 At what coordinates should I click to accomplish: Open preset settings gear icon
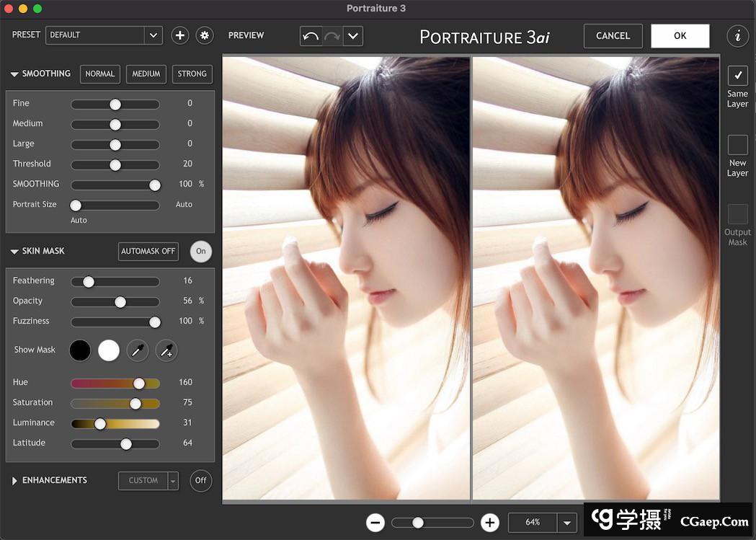(205, 35)
